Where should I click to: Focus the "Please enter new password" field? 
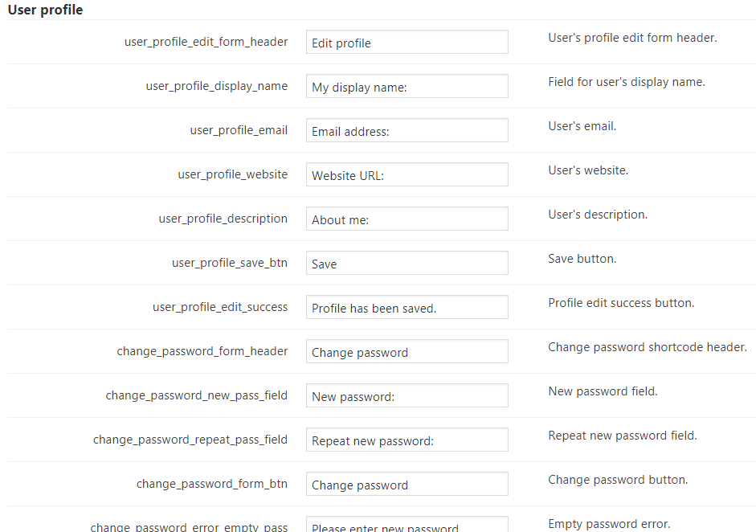[407, 526]
